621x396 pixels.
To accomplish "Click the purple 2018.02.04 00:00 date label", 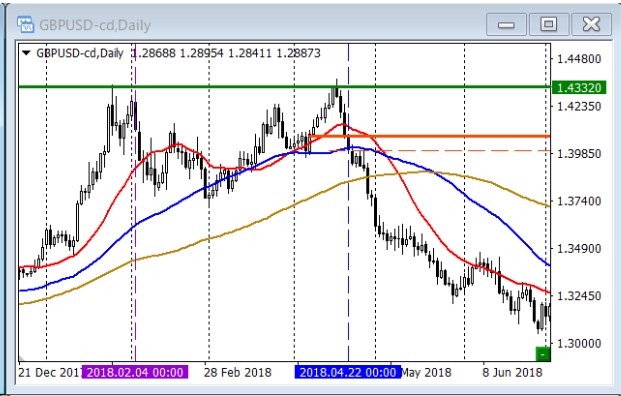I will 135,372.
